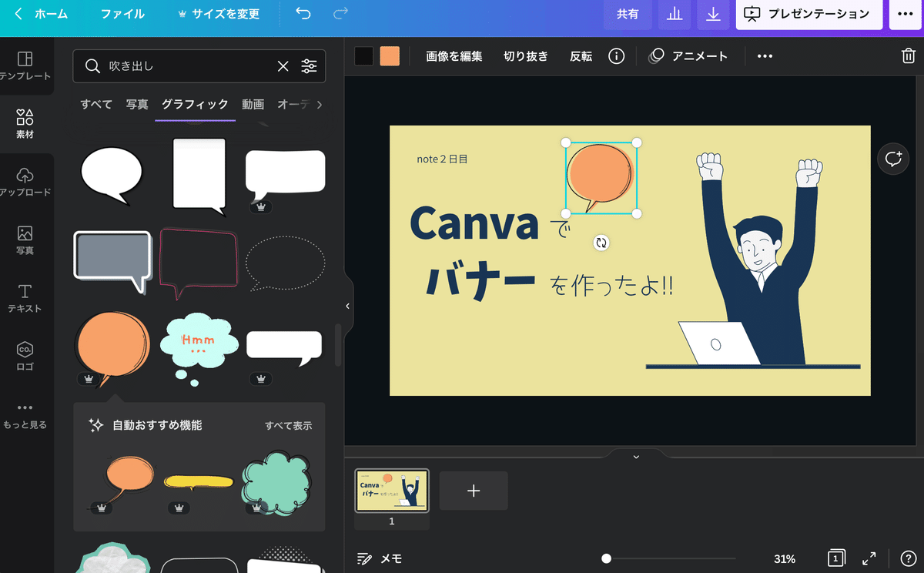
Task: Collapse the side panel arrow handle
Action: click(x=347, y=306)
